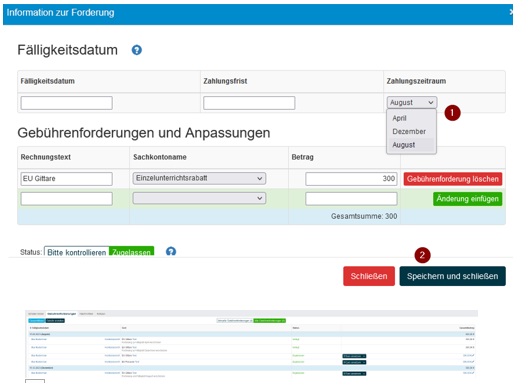513x383 pixels.
Task: Click the Sachkontoname column header
Action: [x=160, y=157]
